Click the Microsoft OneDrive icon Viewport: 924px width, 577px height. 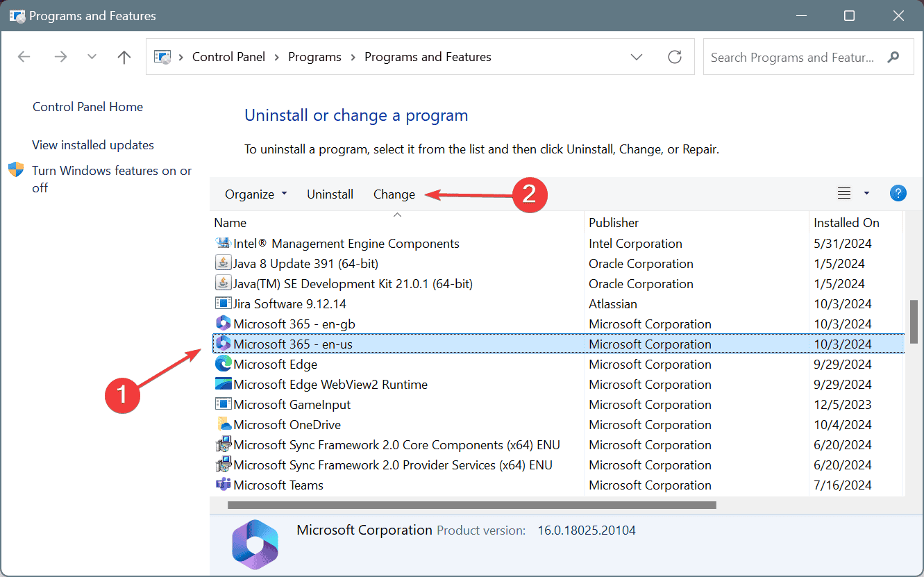pyautogui.click(x=223, y=424)
